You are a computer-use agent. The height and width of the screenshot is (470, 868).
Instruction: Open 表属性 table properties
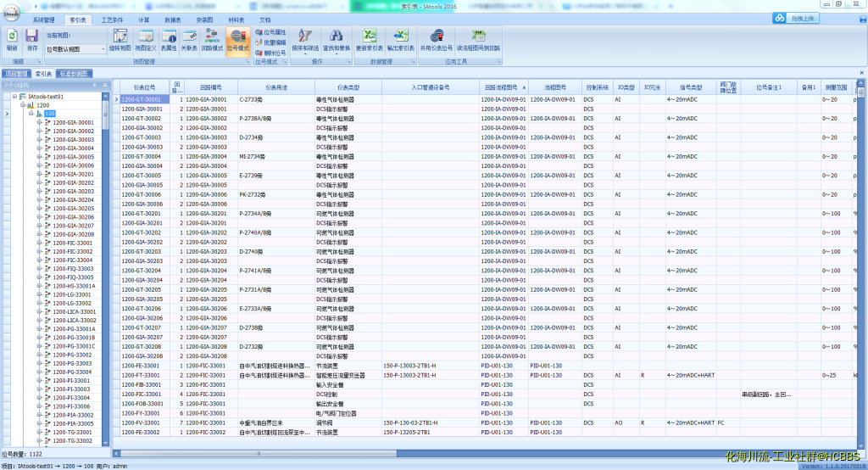pyautogui.click(x=169, y=41)
